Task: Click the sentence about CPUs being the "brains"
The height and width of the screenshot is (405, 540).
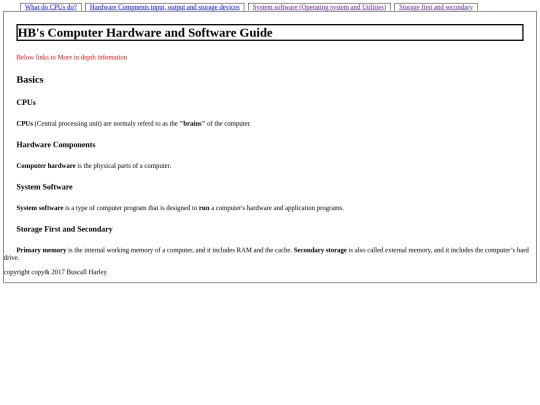Action: (134, 123)
